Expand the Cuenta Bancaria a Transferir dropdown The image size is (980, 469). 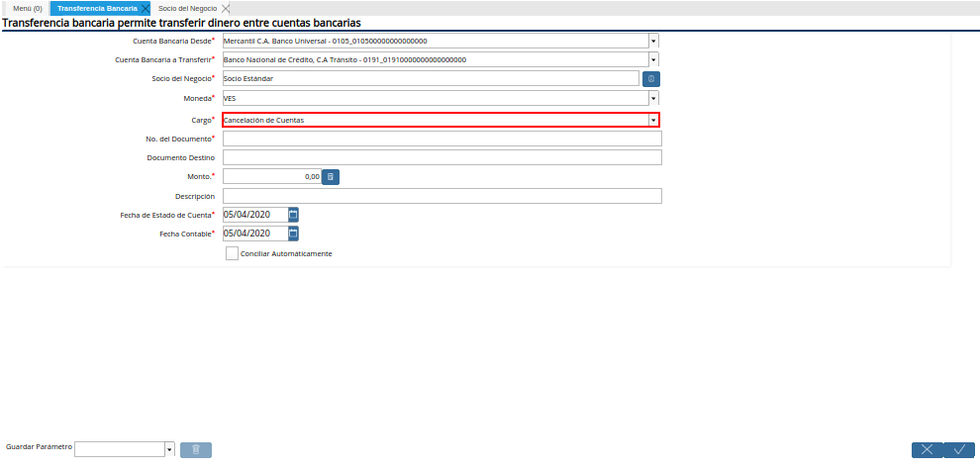[653, 60]
